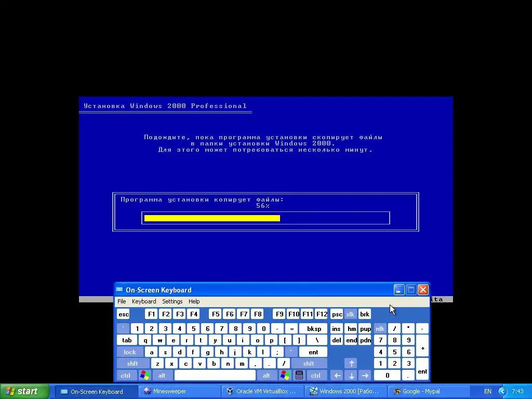Open the Windows start menu
Image resolution: width=532 pixels, height=399 pixels.
click(24, 391)
